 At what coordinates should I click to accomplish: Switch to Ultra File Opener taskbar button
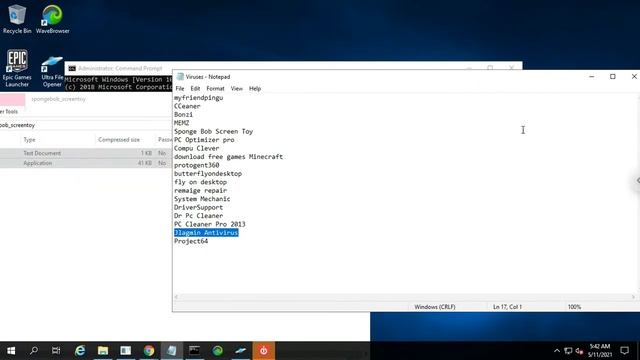point(240,351)
